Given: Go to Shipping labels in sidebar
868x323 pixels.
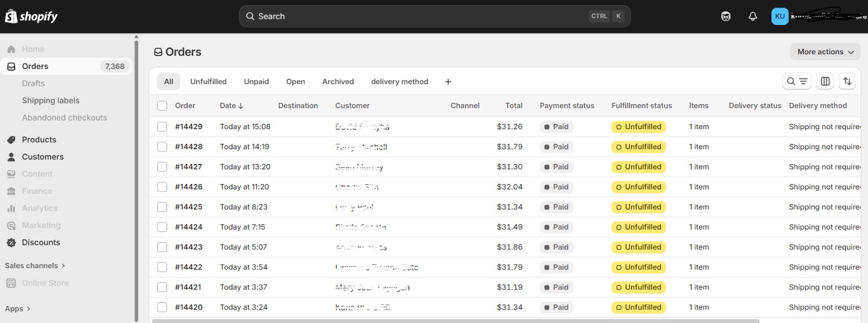Looking at the screenshot, I should tap(50, 100).
